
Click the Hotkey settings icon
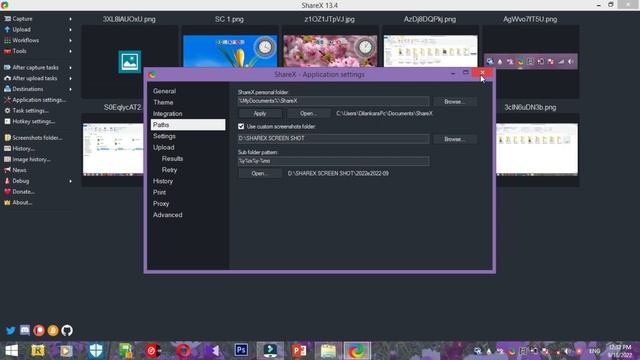click(7, 121)
